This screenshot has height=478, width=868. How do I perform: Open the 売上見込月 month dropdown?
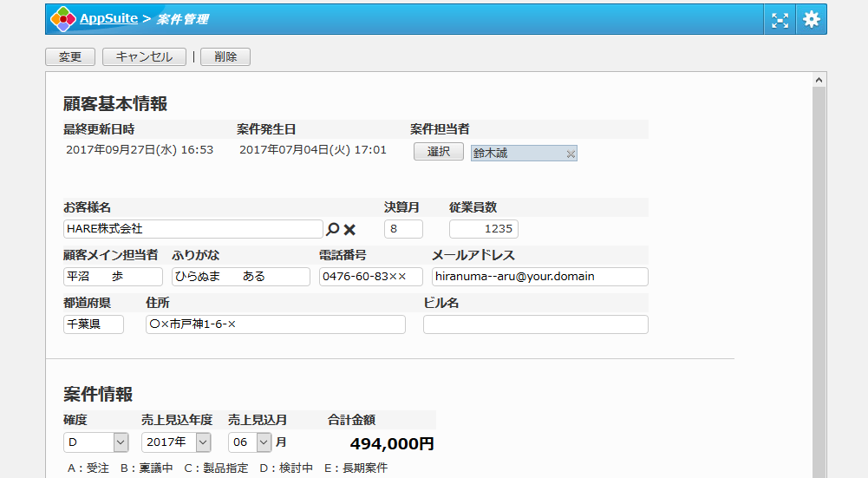pyautogui.click(x=264, y=442)
